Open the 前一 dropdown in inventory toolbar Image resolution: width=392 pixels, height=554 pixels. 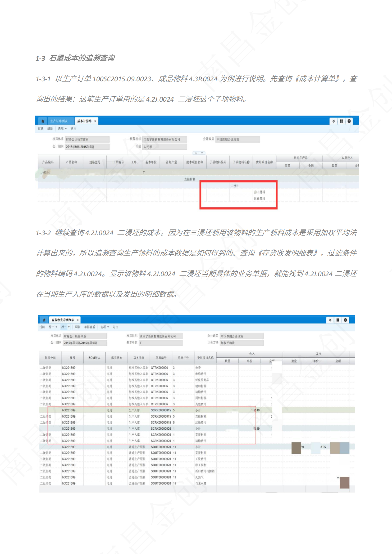coord(53,327)
